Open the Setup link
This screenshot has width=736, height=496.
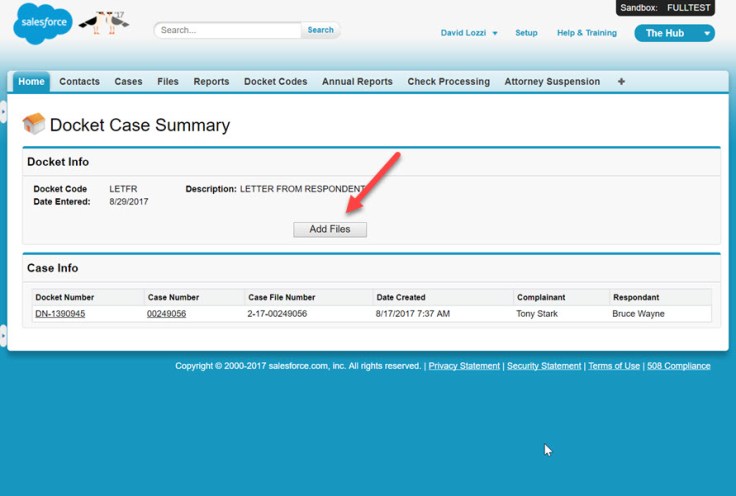(x=526, y=33)
